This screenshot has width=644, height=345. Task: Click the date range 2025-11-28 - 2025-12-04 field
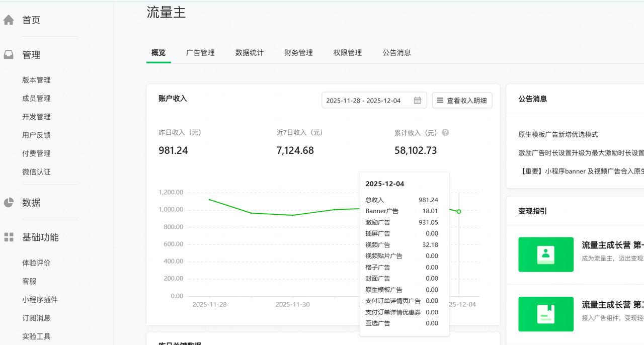(374, 100)
